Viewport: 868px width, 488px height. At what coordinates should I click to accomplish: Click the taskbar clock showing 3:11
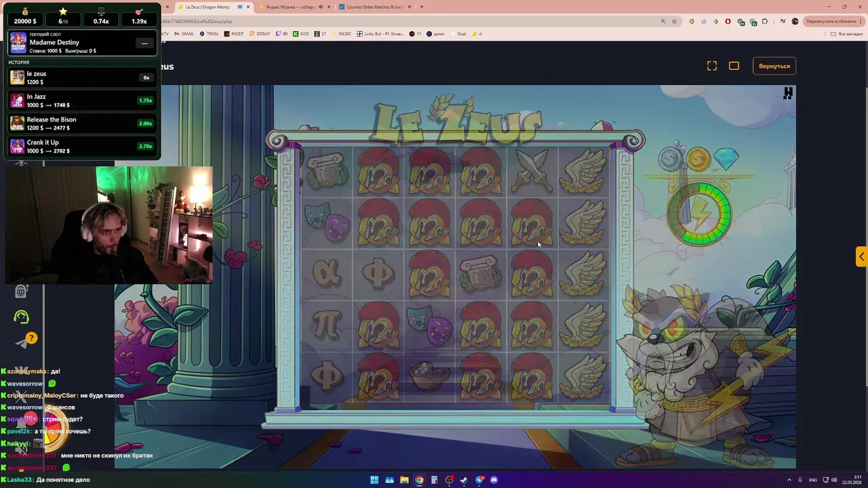pyautogui.click(x=852, y=480)
